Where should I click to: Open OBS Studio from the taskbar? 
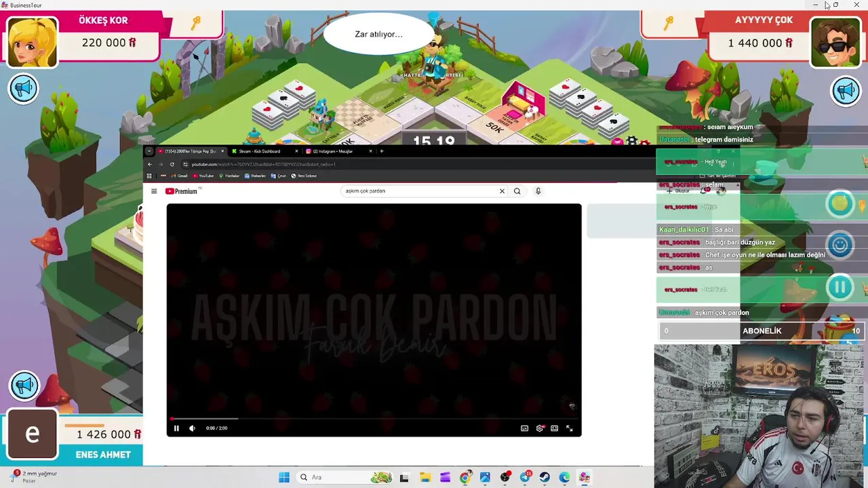pos(505,477)
